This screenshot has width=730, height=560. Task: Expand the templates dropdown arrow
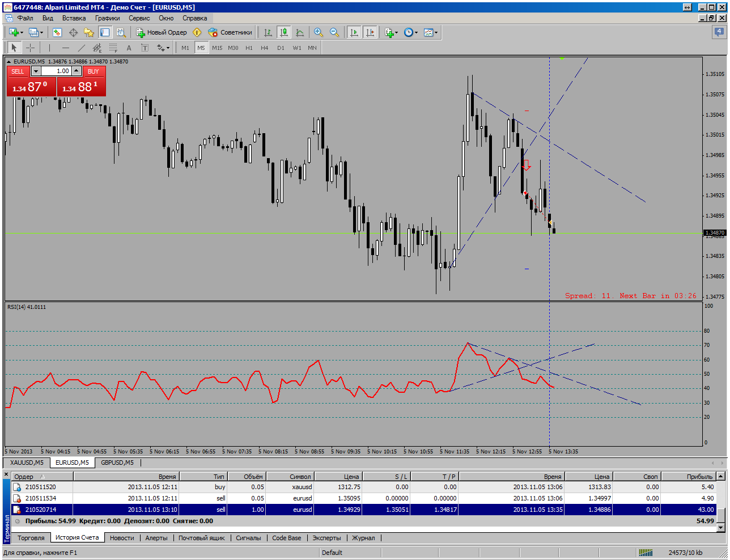(x=436, y=32)
